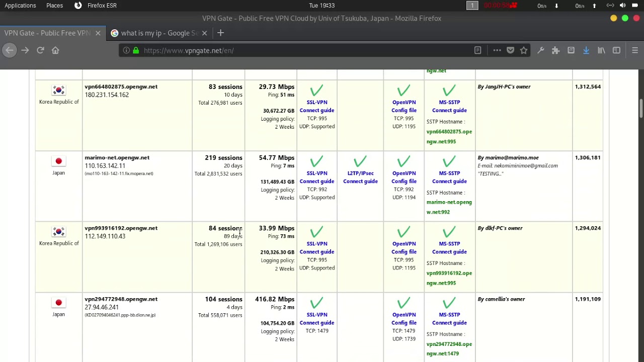Click the page vertical scrollbar thumb

[x=641, y=108]
